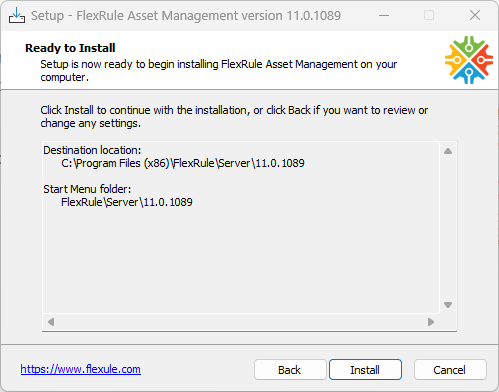Click the scroll right arrow in summary box
The width and height of the screenshot is (499, 392).
tap(431, 322)
